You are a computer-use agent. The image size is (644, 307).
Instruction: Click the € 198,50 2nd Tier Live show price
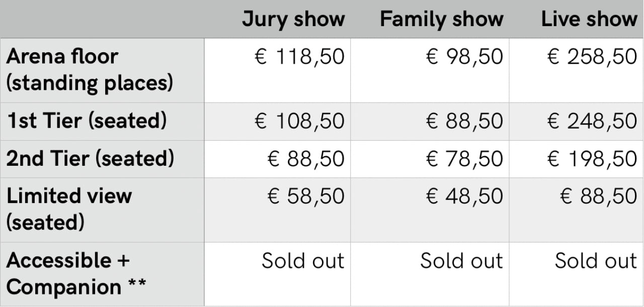[x=592, y=159]
